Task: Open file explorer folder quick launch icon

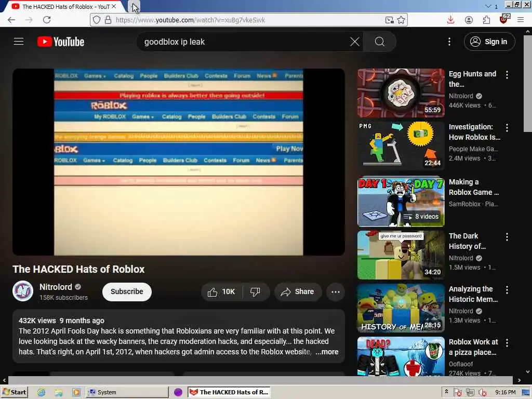Action: coord(59,392)
